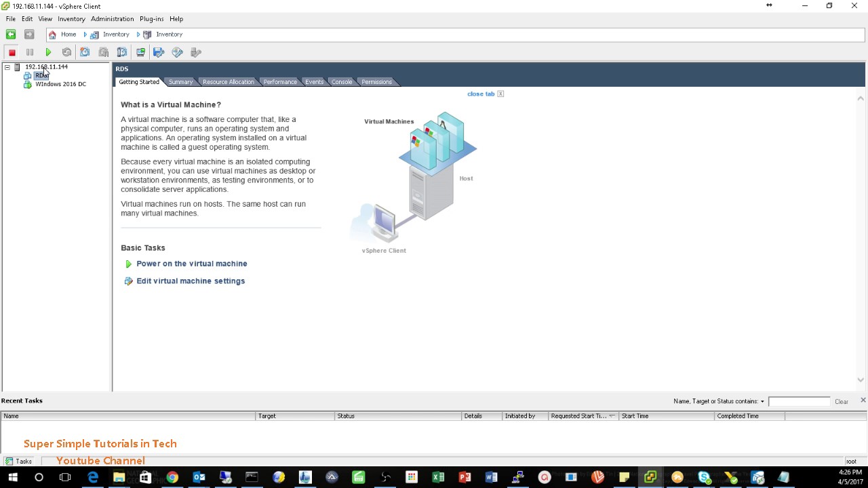Open the Help menu
Image resolution: width=868 pixels, height=488 pixels.
(x=176, y=19)
